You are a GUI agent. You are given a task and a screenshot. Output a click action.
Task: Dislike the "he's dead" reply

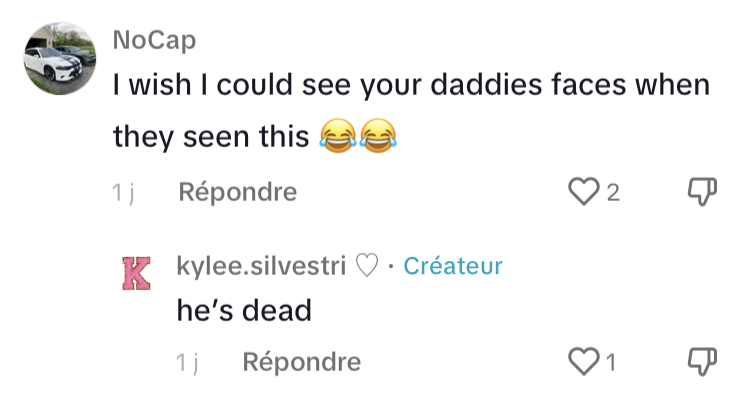click(x=702, y=361)
